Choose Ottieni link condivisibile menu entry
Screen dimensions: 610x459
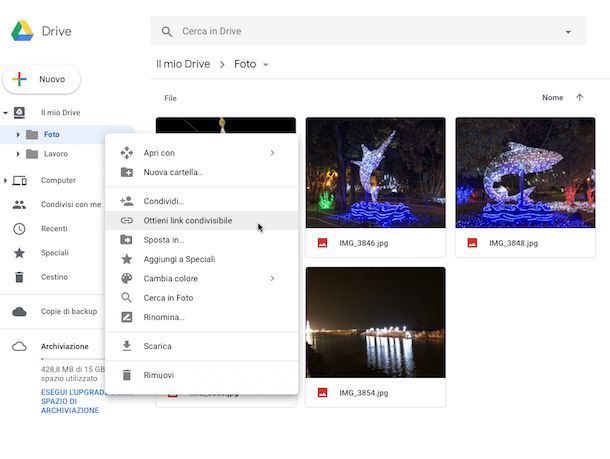(x=187, y=220)
